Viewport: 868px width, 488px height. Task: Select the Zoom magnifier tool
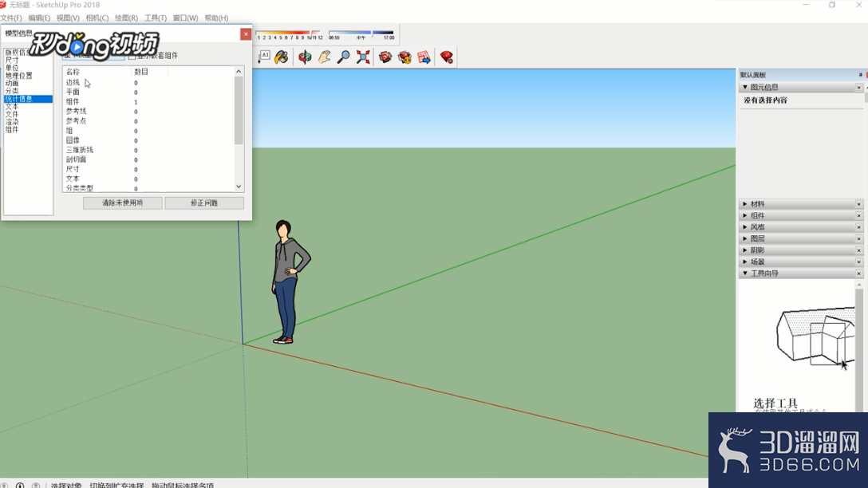pos(343,57)
